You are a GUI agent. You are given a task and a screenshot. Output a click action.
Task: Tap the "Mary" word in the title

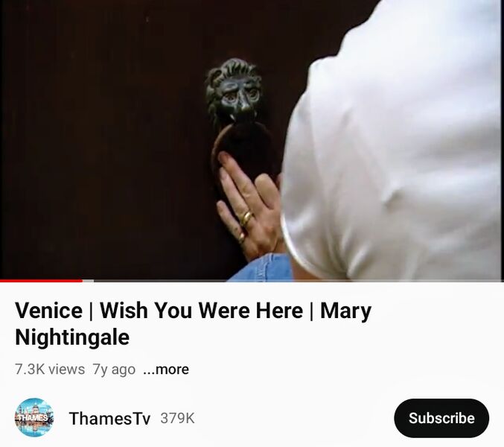click(346, 311)
